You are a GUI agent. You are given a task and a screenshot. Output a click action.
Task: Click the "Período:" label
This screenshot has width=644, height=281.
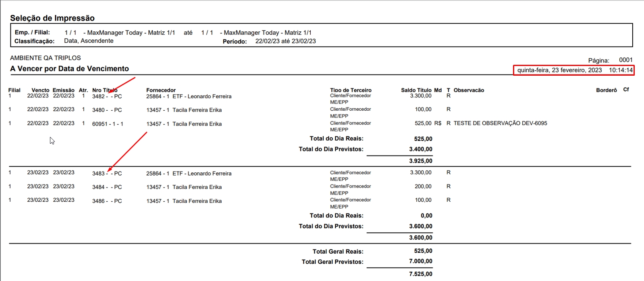235,41
